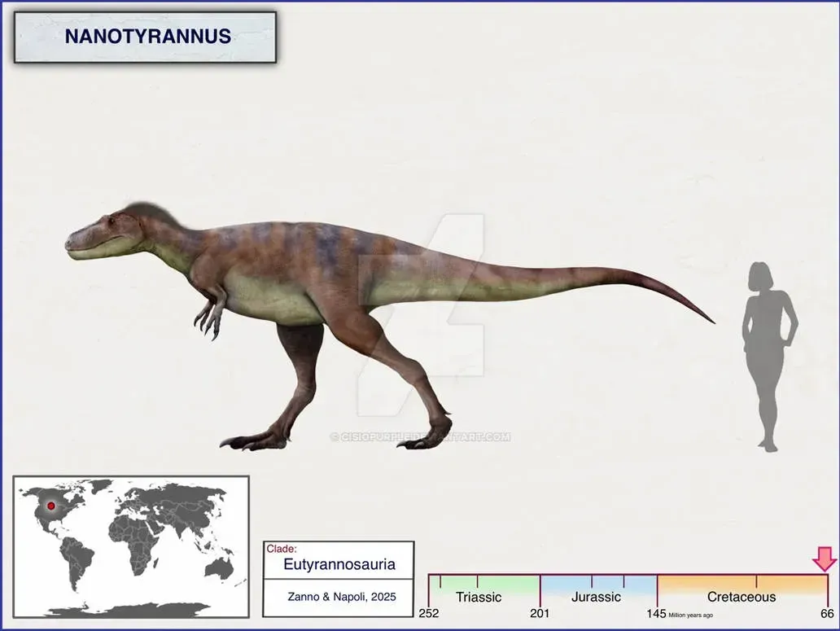
Task: Click the NANOTYRANNUS title text
Action: pyautogui.click(x=148, y=37)
